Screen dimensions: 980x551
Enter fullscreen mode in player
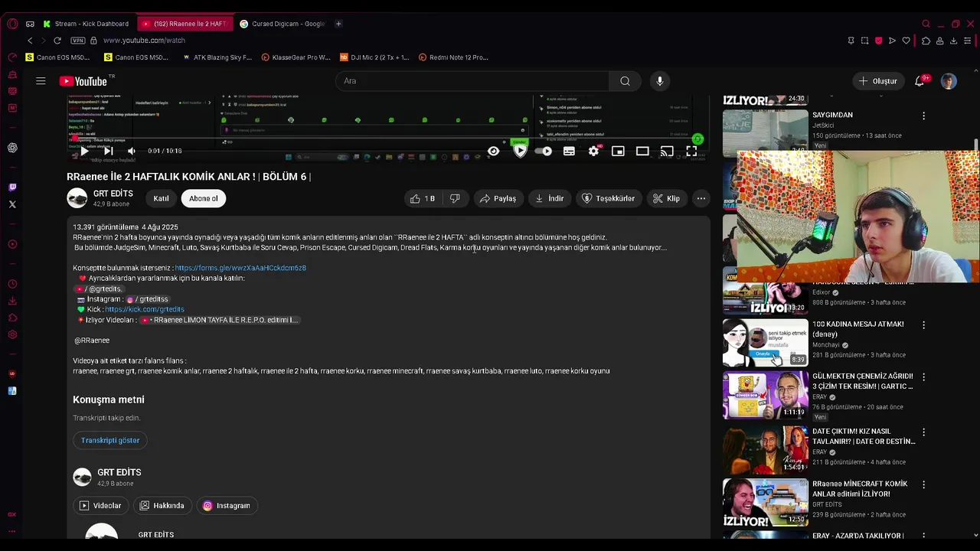pos(691,152)
